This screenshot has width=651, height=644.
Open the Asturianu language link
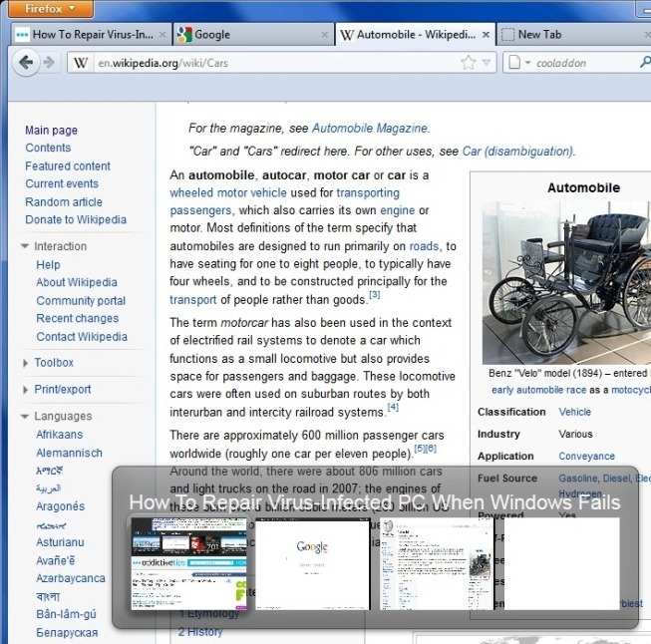click(x=60, y=542)
